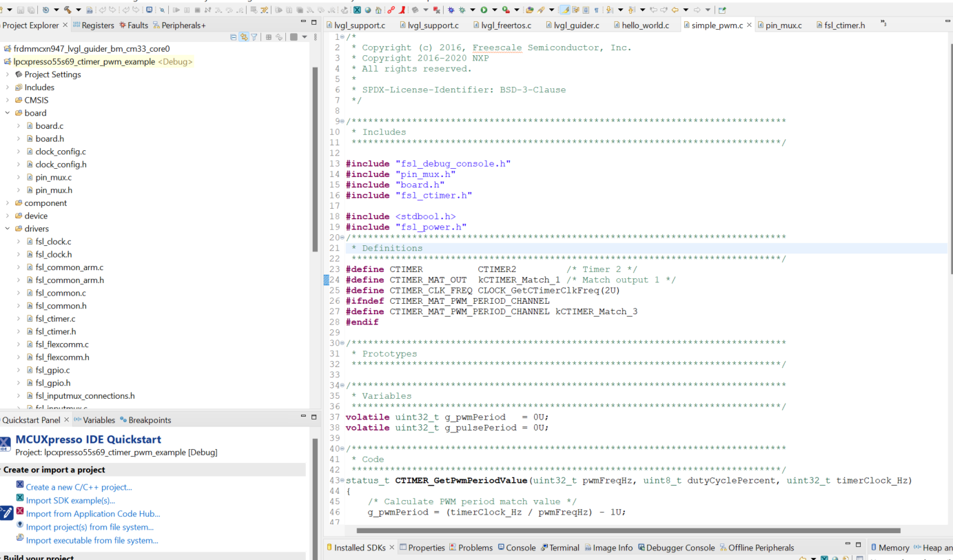The image size is (953, 560).
Task: Click Import SDK example(s) link
Action: pos(70,501)
